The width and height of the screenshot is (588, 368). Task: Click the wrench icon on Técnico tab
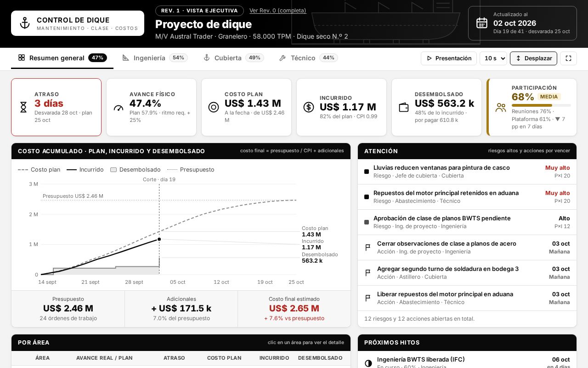(283, 57)
